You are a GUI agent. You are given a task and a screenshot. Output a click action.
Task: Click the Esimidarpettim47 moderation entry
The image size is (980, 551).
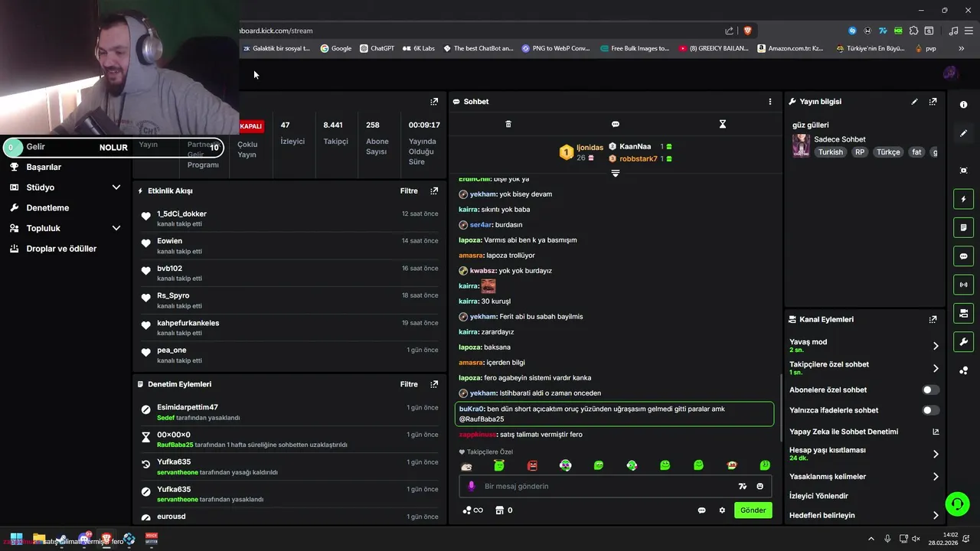click(289, 412)
